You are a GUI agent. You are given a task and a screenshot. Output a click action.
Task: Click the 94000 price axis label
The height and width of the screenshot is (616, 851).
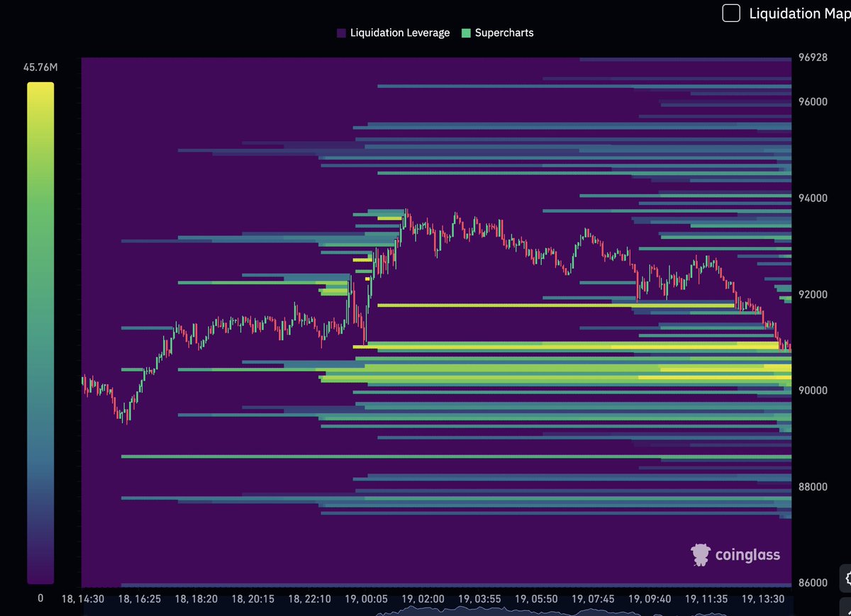pos(813,198)
